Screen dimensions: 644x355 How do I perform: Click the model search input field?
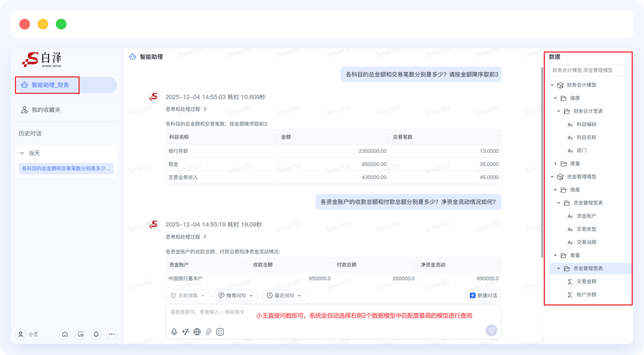pos(589,70)
